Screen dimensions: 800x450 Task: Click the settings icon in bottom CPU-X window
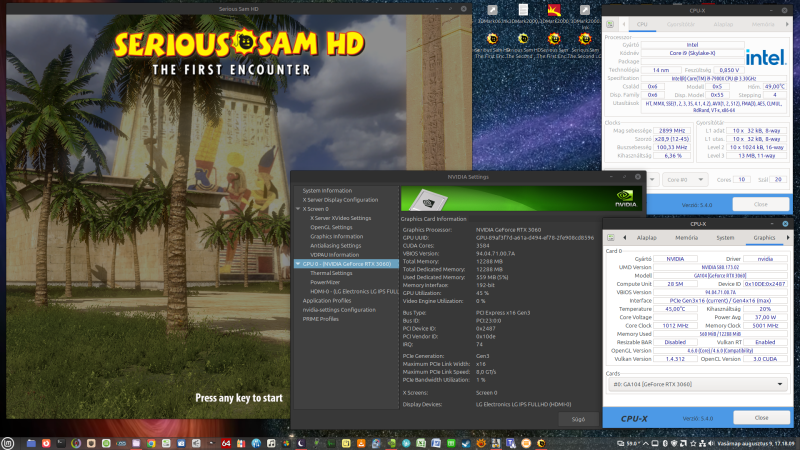pyautogui.click(x=611, y=238)
